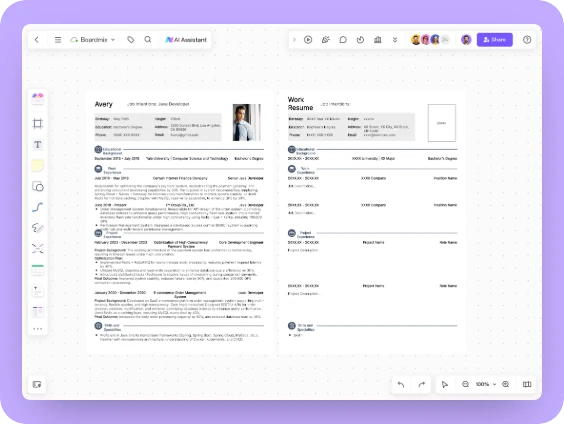Select the yellow sticky note tool
The width and height of the screenshot is (564, 424).
point(37,165)
